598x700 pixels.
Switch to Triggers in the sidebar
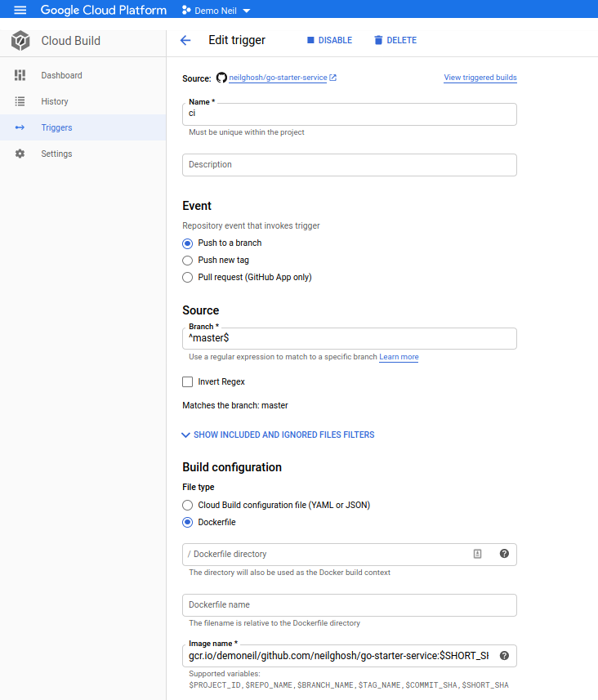56,127
